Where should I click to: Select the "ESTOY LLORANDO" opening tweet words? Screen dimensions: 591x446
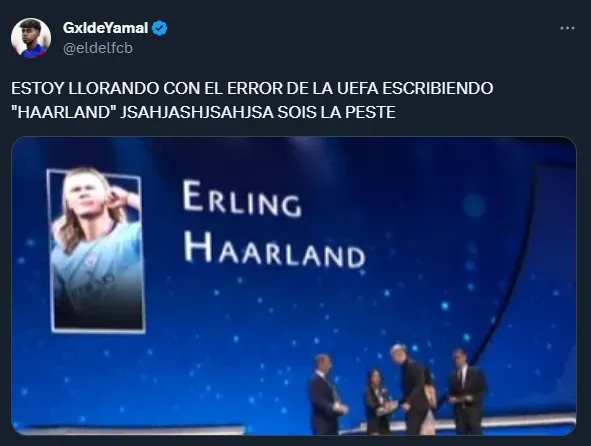point(85,88)
